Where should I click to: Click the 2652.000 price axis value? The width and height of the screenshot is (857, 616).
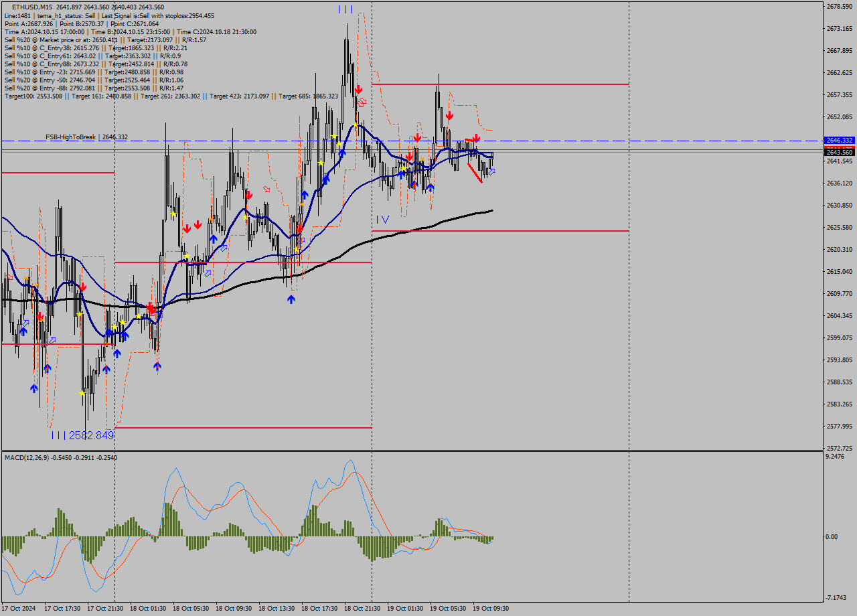pyautogui.click(x=839, y=117)
